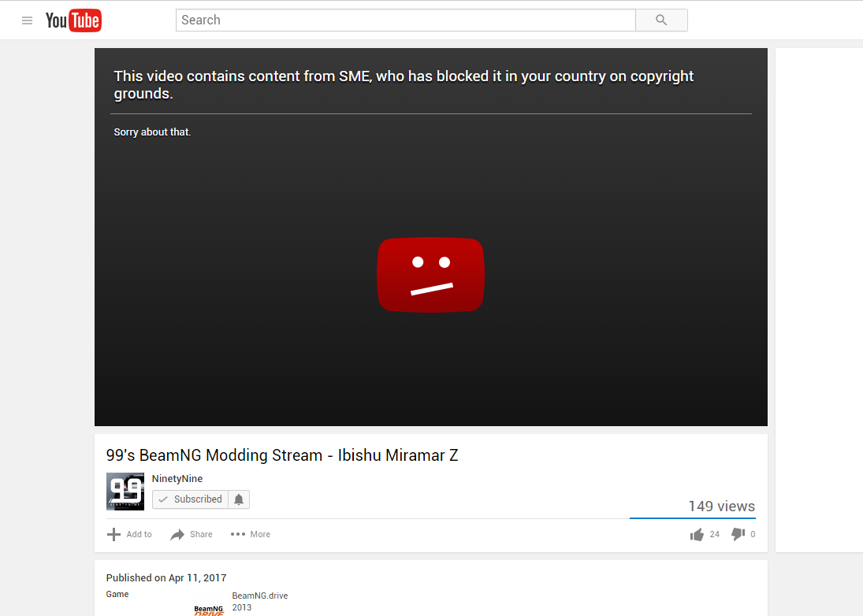863x616 pixels.
Task: Open the hamburger guide menu
Action: tap(27, 20)
